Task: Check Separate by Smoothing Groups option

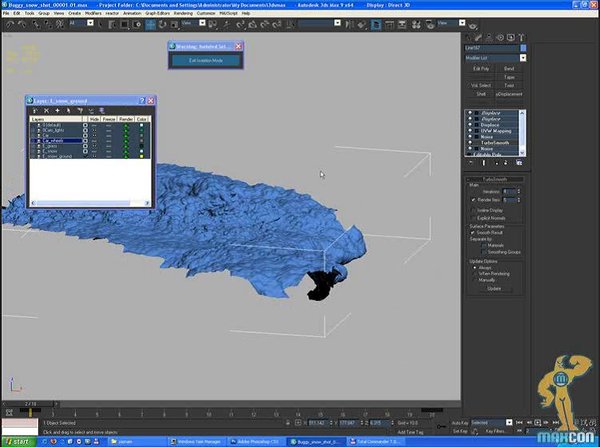Action: [484, 252]
